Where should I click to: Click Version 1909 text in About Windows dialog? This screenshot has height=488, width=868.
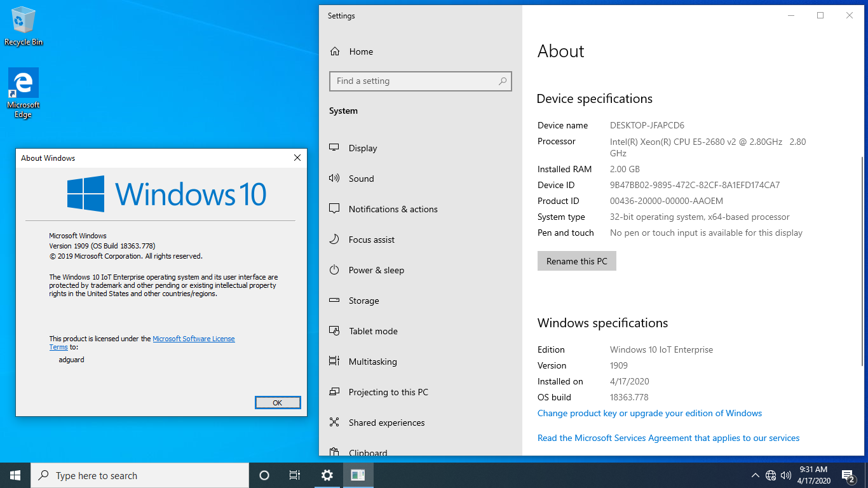click(102, 246)
